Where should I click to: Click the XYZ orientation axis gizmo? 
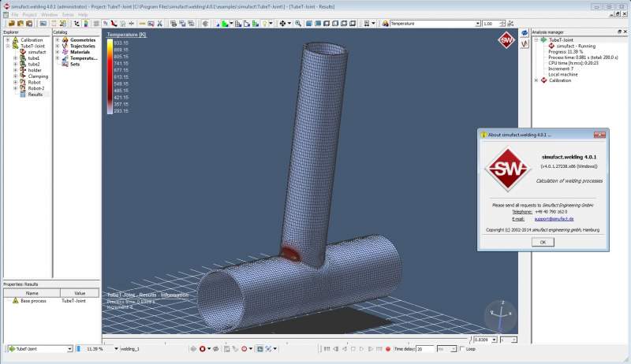[500, 315]
